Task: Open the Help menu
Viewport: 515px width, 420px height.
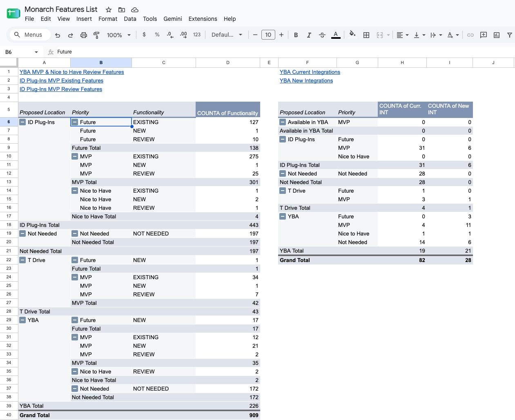Action: coord(230,19)
